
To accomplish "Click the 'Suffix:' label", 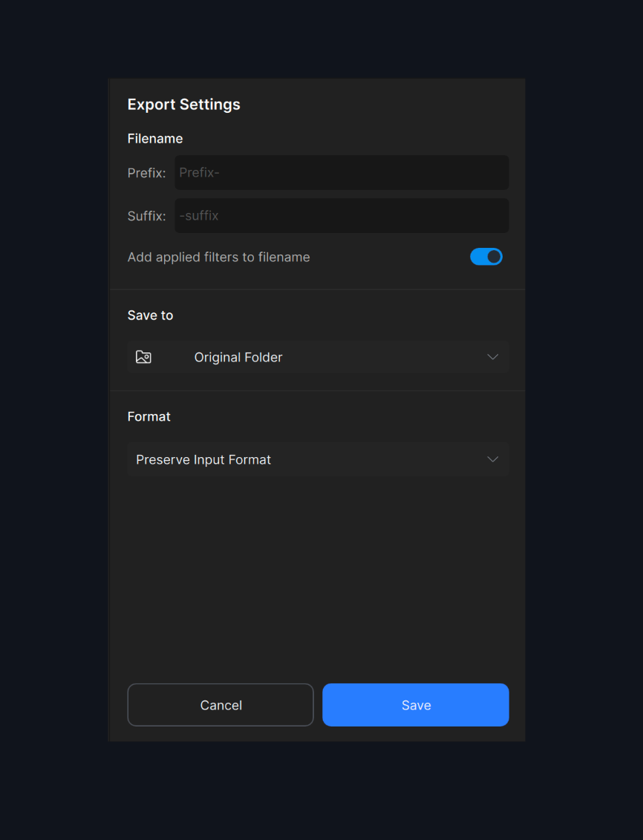I will 146,215.
